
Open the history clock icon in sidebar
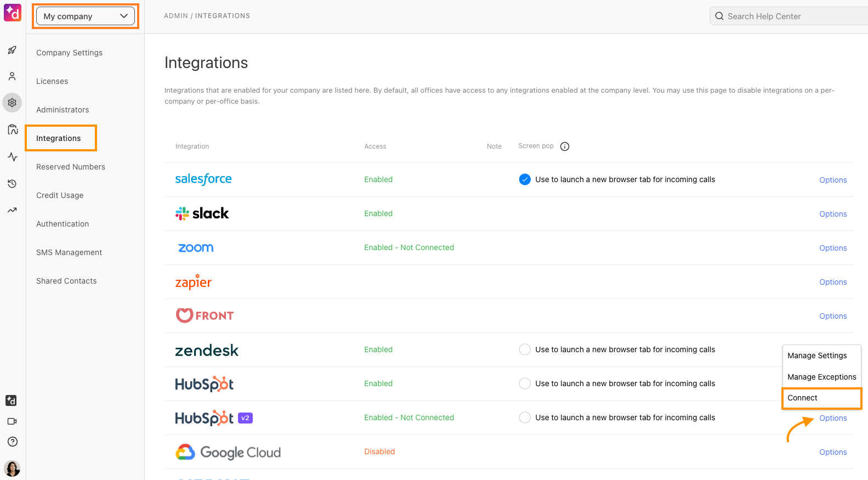(12, 184)
